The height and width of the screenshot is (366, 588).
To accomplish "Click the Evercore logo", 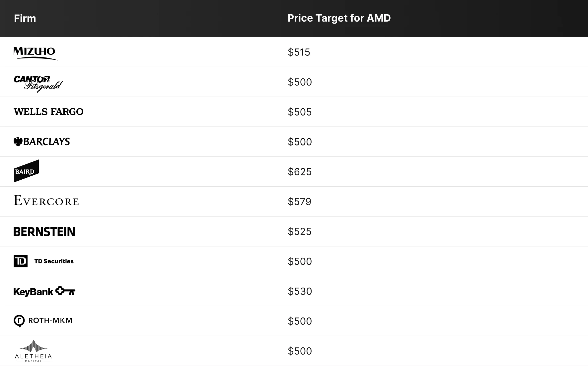I will click(46, 201).
